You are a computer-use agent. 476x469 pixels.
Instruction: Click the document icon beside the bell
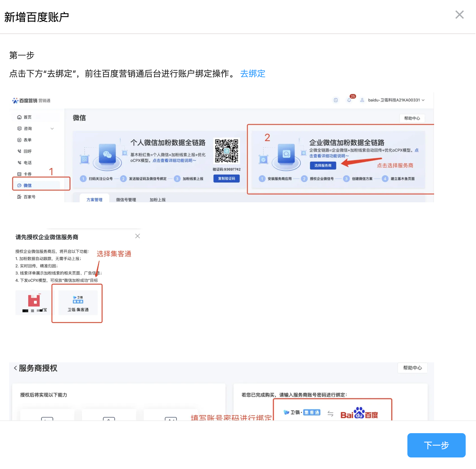(336, 100)
